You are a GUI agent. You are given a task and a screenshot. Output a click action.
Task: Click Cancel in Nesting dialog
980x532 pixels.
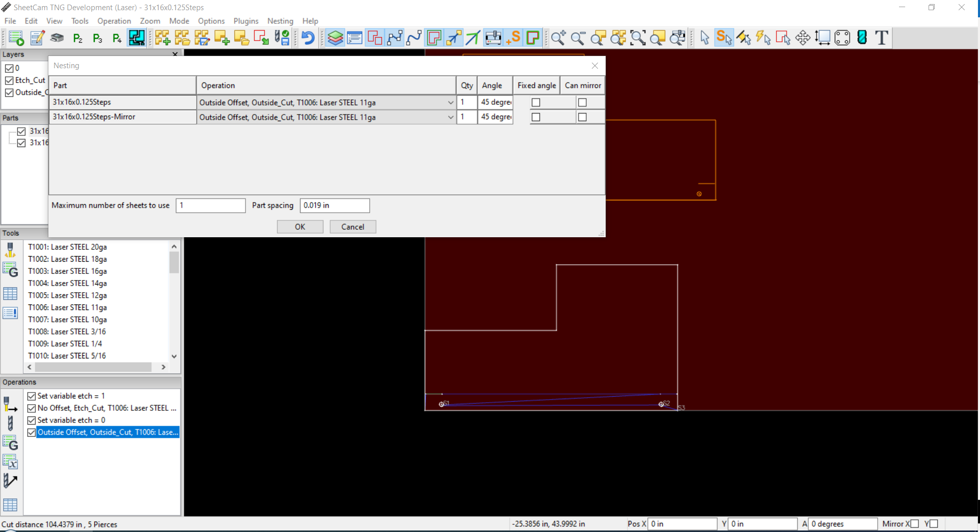click(352, 227)
